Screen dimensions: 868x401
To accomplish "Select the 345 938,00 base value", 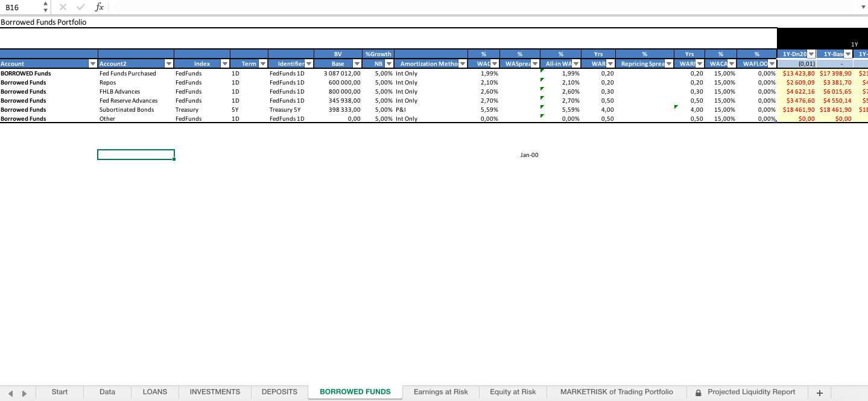I will click(x=338, y=101).
